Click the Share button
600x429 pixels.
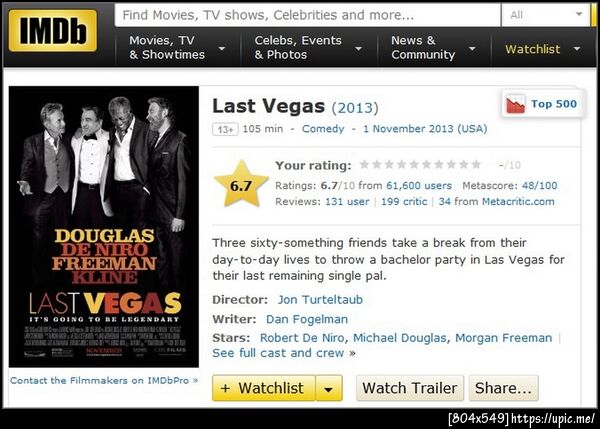504,388
